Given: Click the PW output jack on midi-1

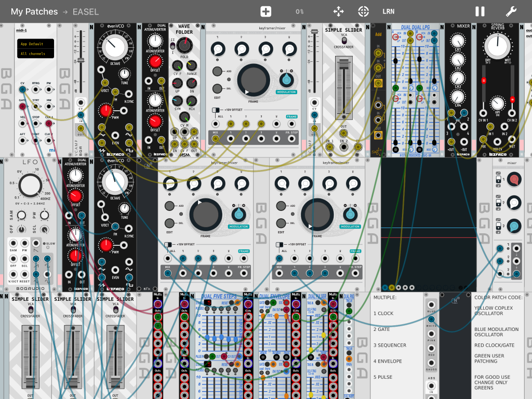Looking at the screenshot, I should [x=48, y=89].
